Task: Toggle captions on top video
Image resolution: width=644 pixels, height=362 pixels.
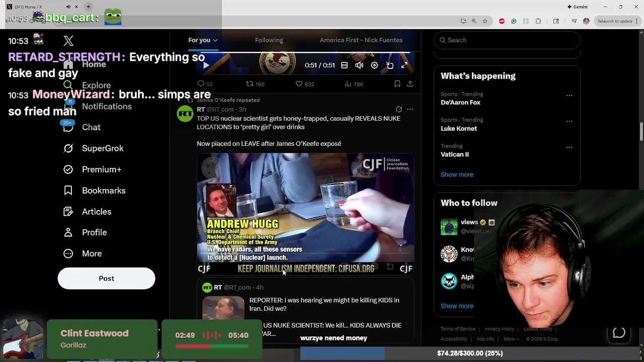Action: 344,65
